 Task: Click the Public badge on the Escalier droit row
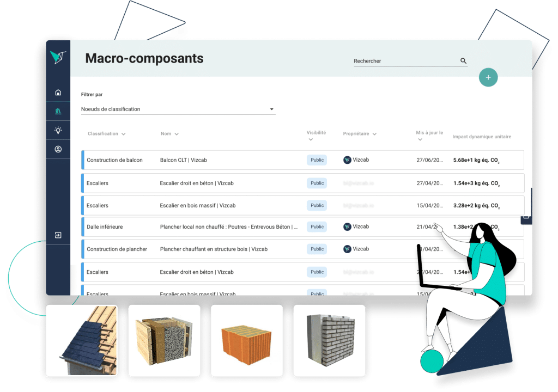[317, 183]
